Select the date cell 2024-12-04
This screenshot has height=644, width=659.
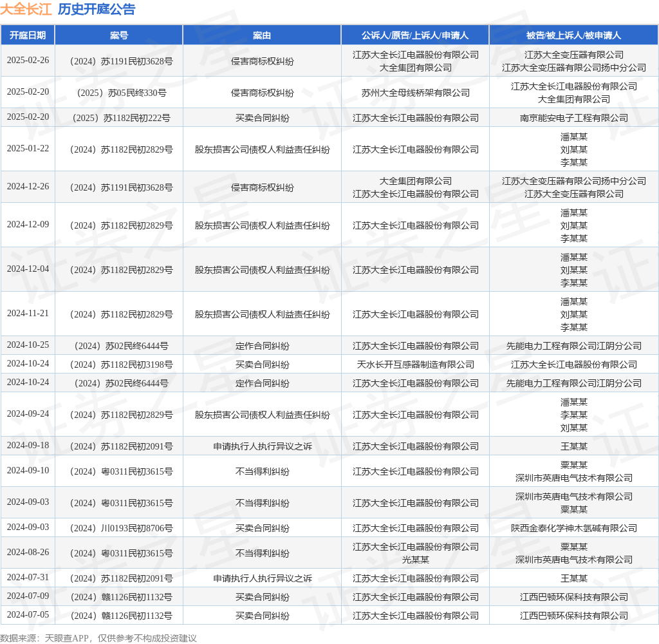click(x=28, y=269)
